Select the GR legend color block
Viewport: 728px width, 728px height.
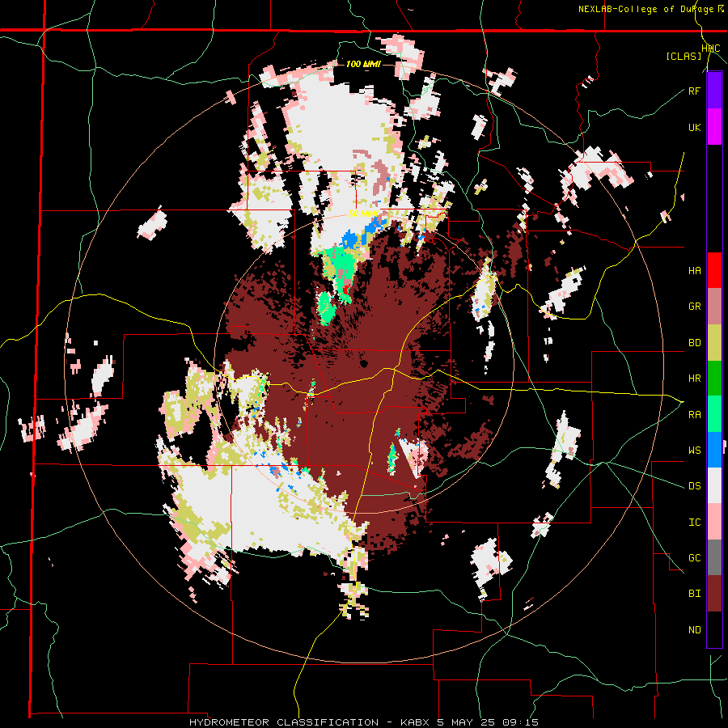(x=714, y=307)
